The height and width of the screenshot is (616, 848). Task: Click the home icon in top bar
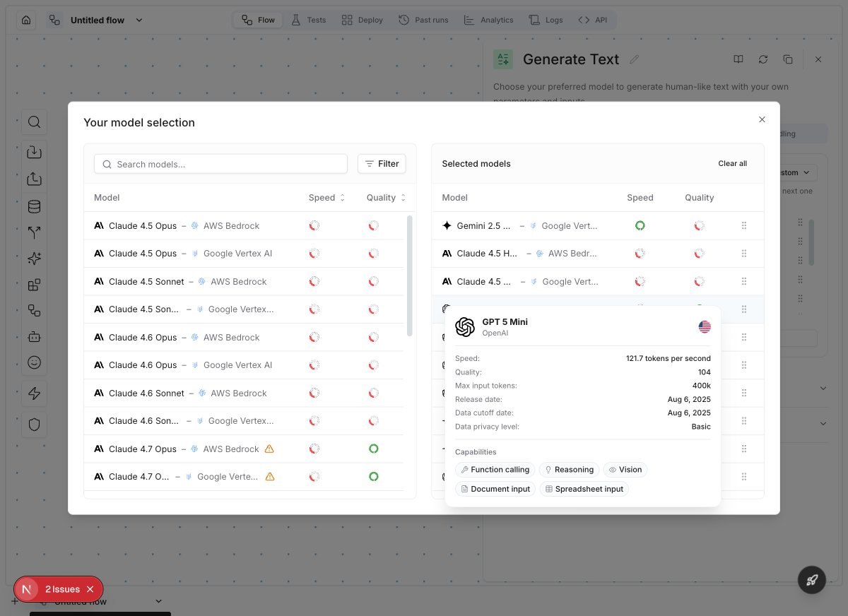(26, 20)
